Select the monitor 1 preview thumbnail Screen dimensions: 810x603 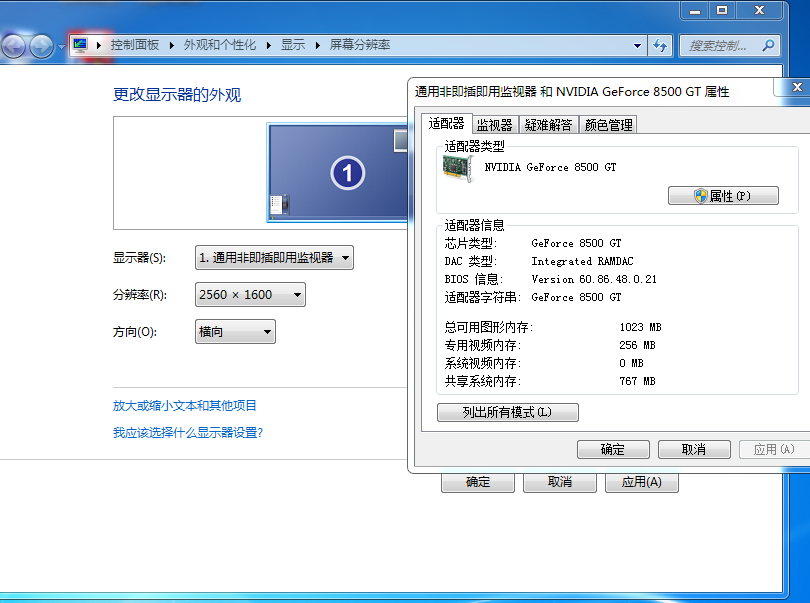tap(340, 172)
